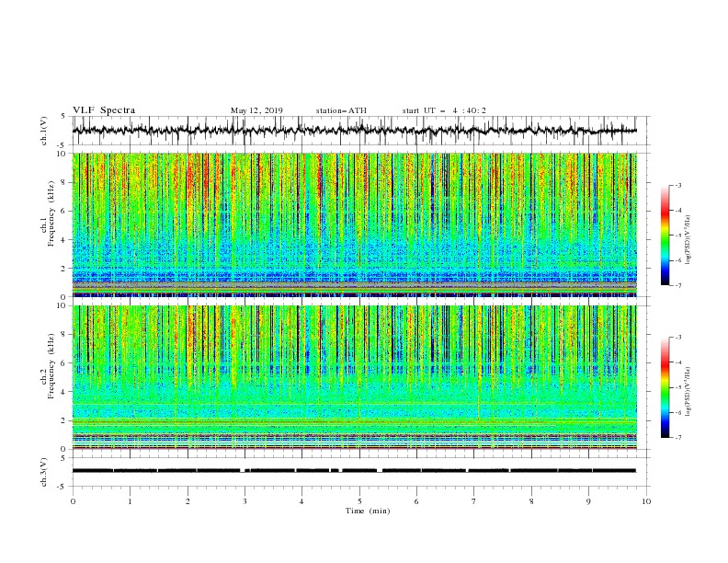
Task: Click the "-7" label on ch.2 color bar
Action: 678,438
